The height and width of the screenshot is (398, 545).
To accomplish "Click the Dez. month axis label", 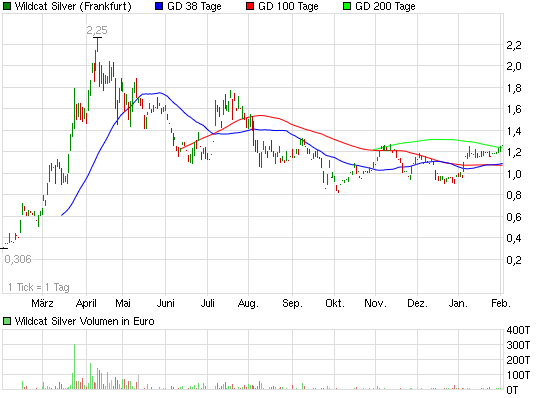I will click(x=417, y=303).
